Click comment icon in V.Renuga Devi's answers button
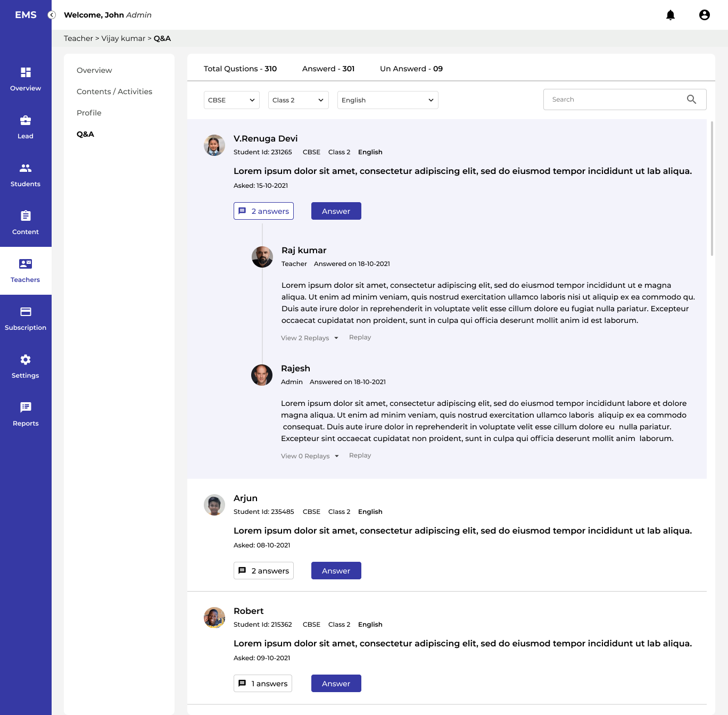 pos(242,211)
